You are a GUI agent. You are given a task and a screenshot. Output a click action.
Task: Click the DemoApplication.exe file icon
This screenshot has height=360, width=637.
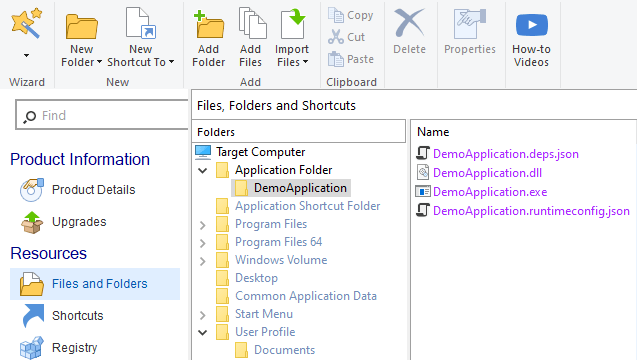pyautogui.click(x=423, y=191)
